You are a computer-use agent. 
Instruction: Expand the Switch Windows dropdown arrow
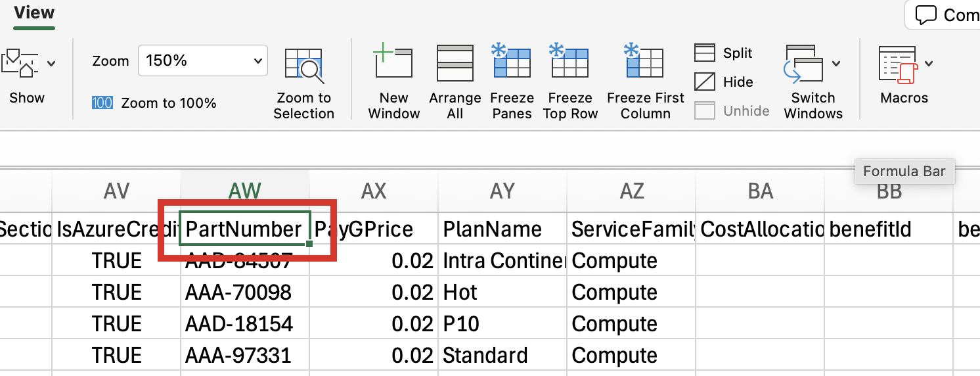tap(836, 64)
